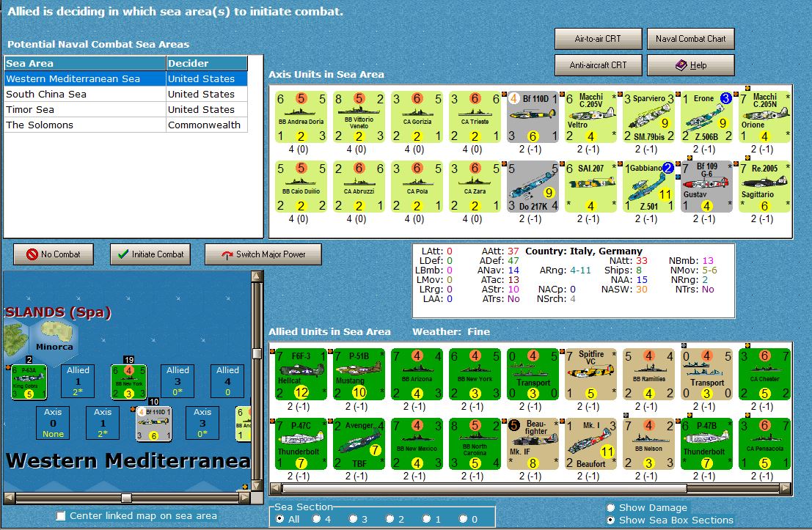Click the P-51B Mustang counter
Screen dimensions: 812x530
coord(359,374)
